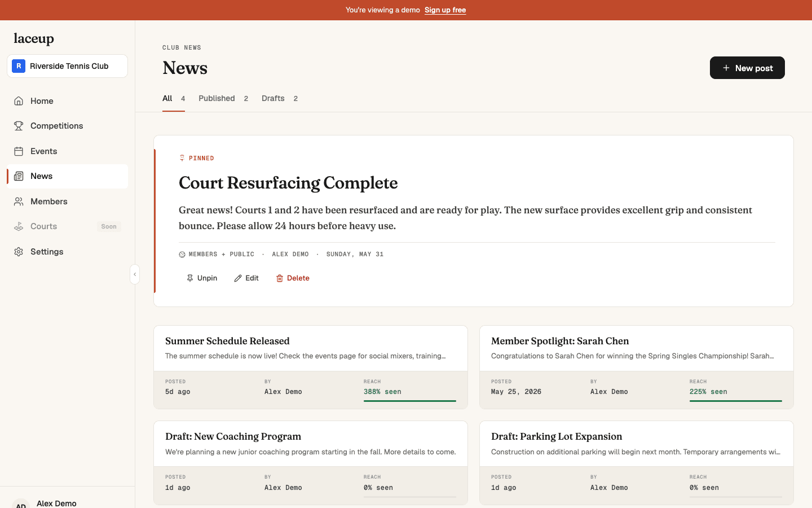Switch to the Published tab
812x508 pixels.
pos(223,98)
